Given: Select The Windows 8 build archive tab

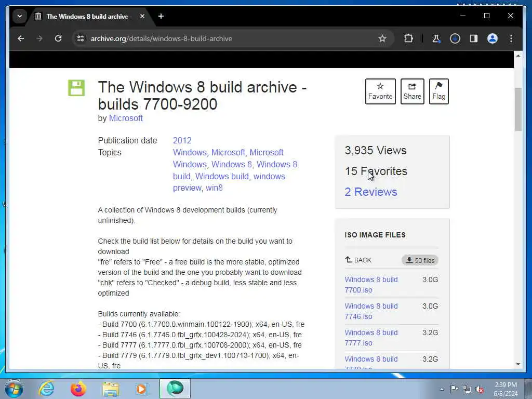Looking at the screenshot, I should [88, 16].
